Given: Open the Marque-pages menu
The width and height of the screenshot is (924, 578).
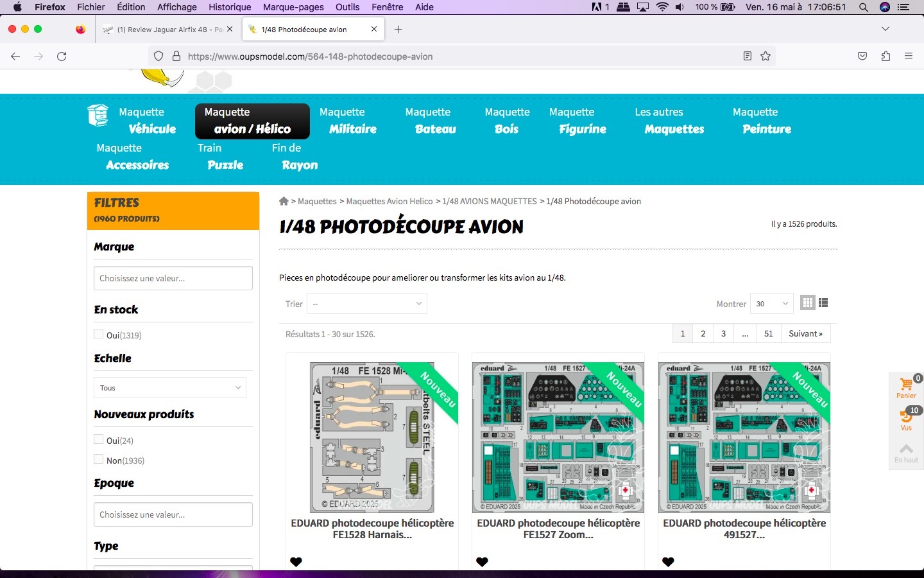Looking at the screenshot, I should coord(293,7).
